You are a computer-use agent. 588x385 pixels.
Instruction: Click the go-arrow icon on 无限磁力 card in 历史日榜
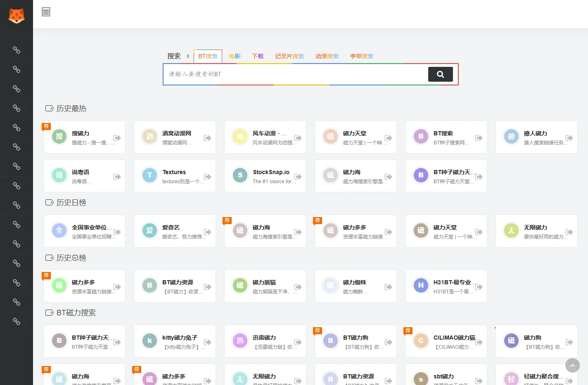tap(569, 232)
